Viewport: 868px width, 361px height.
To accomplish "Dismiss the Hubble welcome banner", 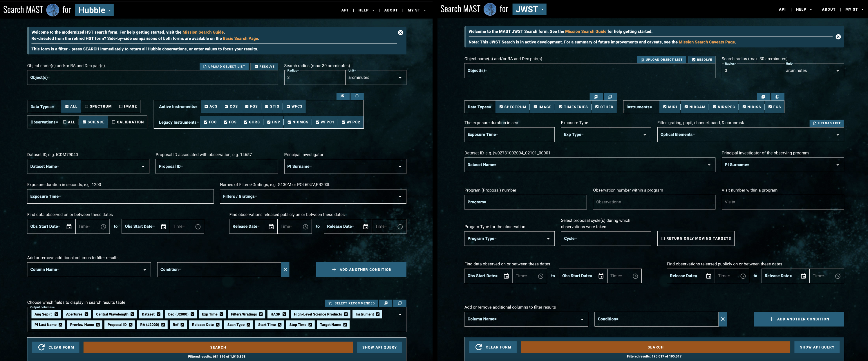I will [x=400, y=33].
